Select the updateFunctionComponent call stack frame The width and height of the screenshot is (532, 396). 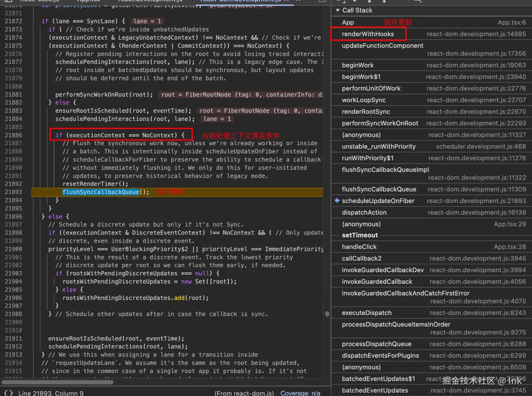(431, 50)
